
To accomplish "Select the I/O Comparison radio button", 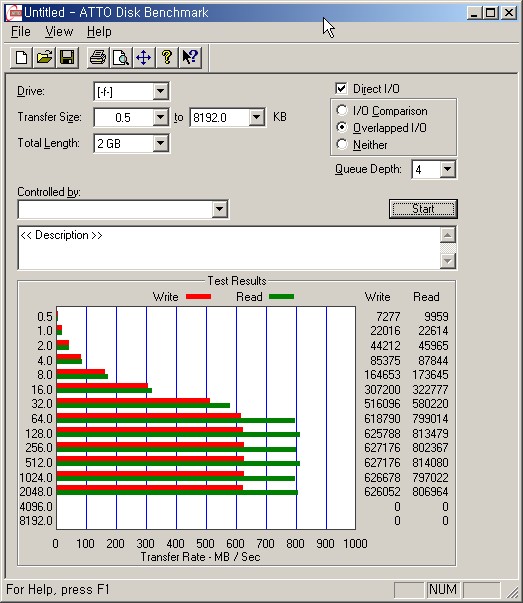I will pyautogui.click(x=341, y=110).
